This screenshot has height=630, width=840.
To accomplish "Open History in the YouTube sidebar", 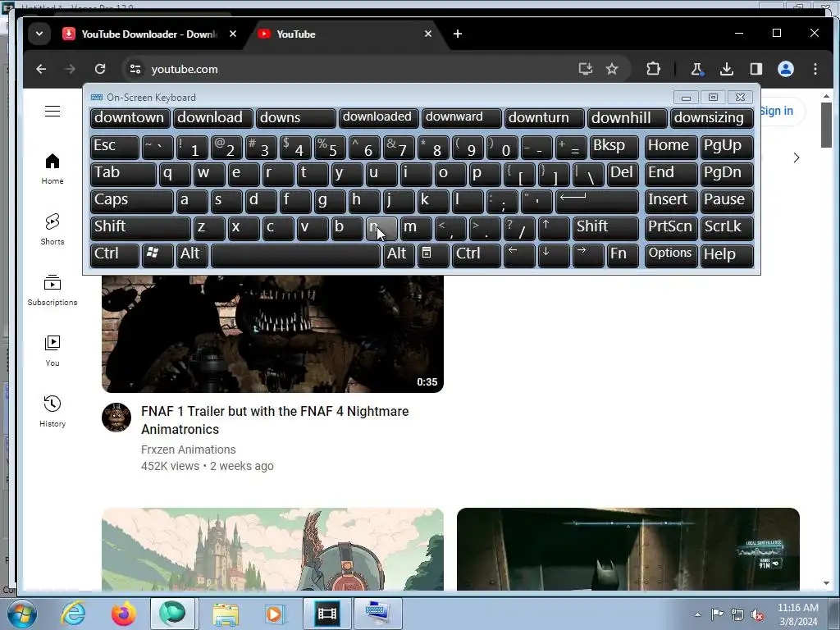I will [52, 411].
